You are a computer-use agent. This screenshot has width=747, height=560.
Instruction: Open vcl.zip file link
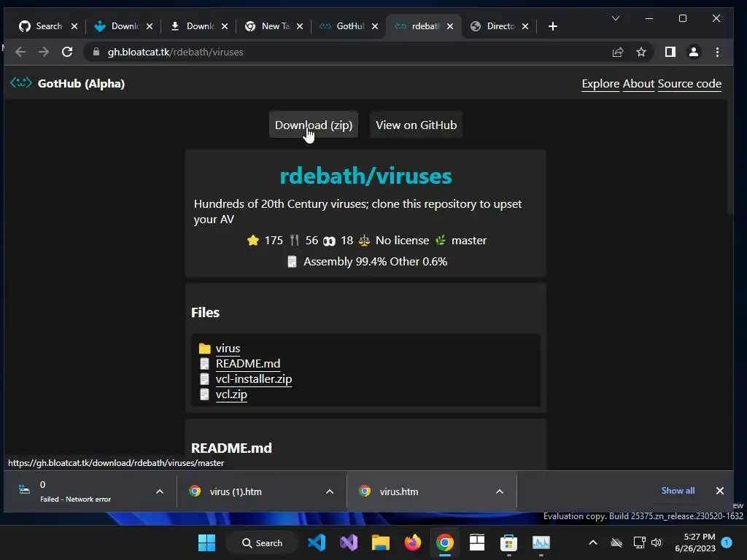point(231,394)
